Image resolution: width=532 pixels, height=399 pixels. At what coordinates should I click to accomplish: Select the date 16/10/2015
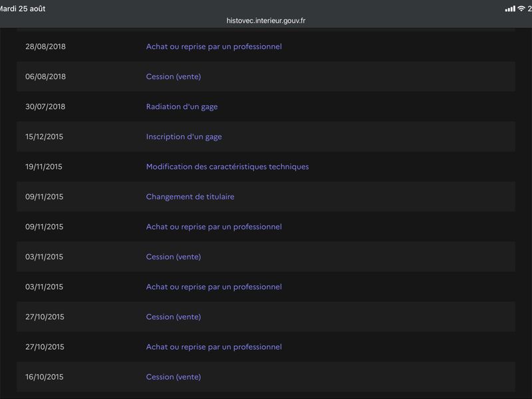[x=44, y=376]
